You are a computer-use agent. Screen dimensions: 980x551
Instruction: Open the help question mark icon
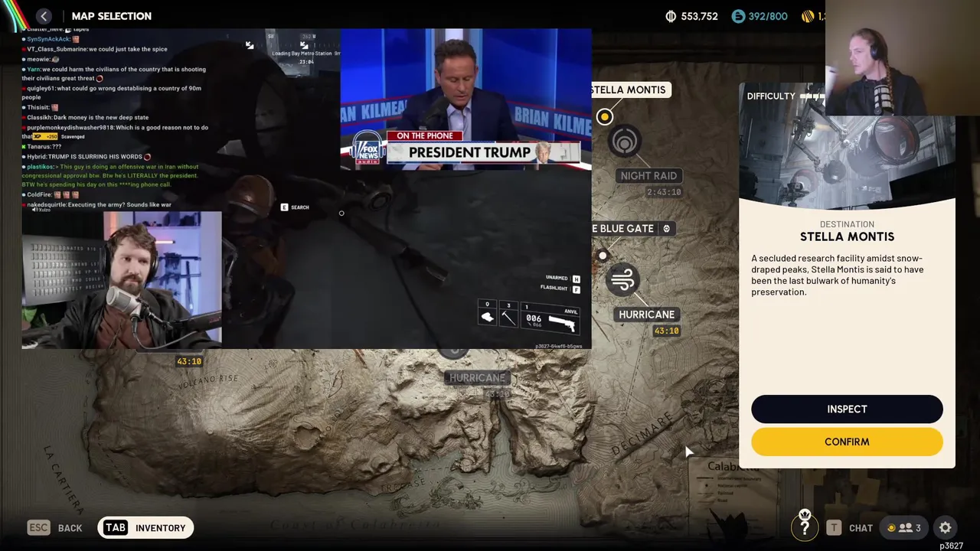click(x=805, y=527)
